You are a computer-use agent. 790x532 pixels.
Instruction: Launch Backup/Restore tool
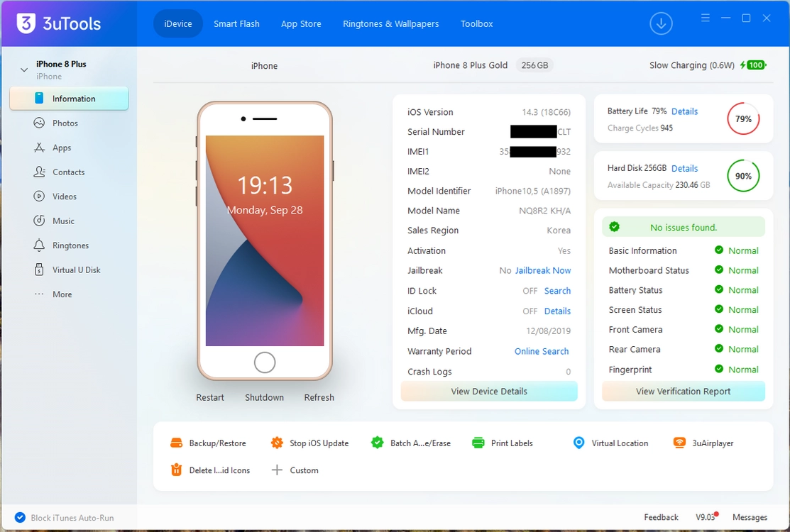pos(208,443)
